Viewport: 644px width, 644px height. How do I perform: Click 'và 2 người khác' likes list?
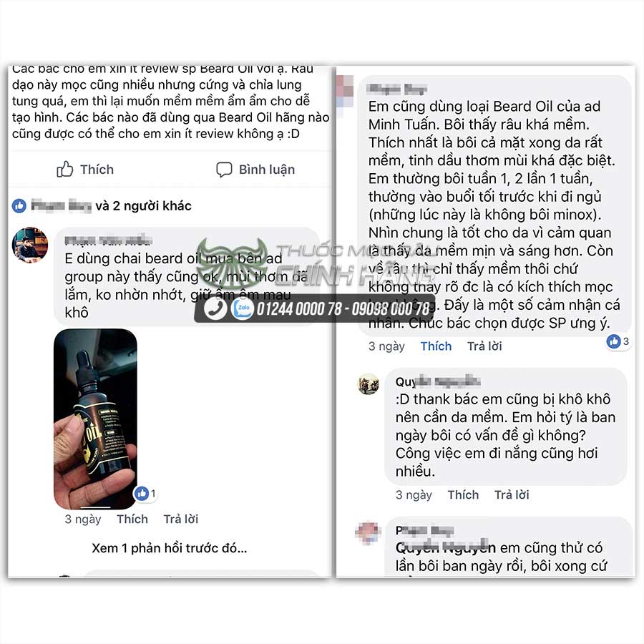[143, 206]
